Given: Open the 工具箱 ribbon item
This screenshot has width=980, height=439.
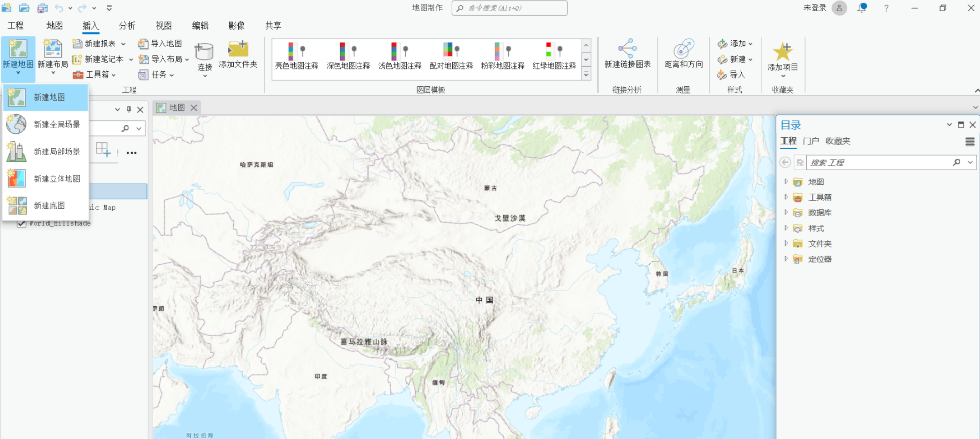Looking at the screenshot, I should pyautogui.click(x=94, y=75).
